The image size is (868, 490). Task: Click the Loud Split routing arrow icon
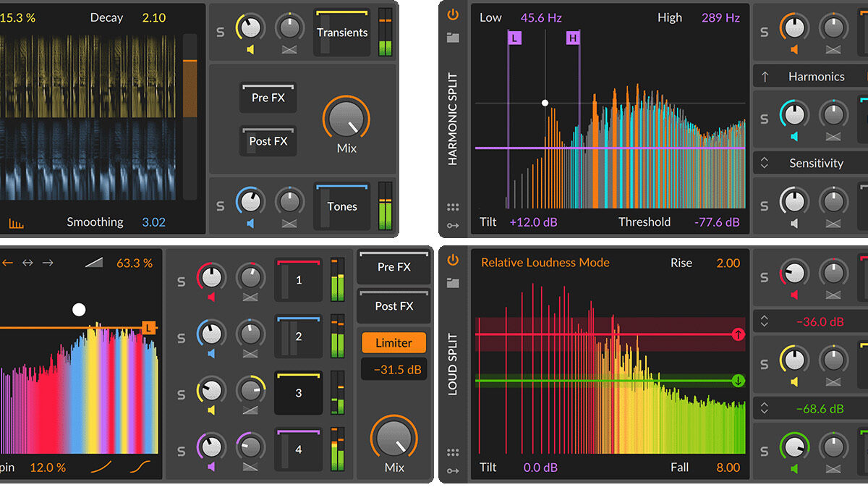(x=453, y=470)
